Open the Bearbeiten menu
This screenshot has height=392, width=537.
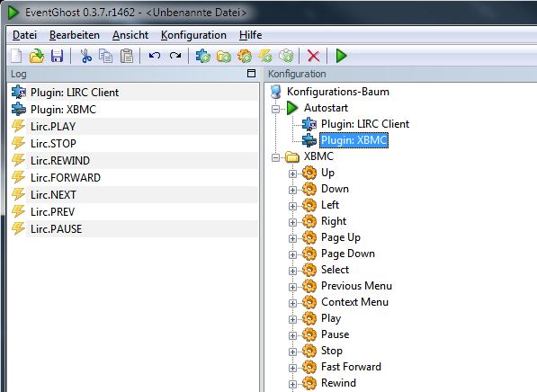point(75,35)
